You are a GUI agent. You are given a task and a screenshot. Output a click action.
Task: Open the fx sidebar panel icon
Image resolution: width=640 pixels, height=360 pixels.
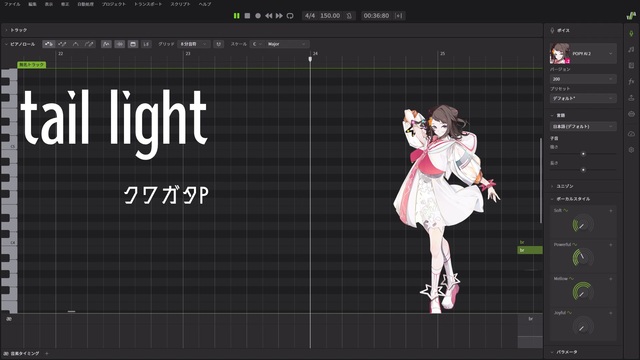pyautogui.click(x=631, y=82)
